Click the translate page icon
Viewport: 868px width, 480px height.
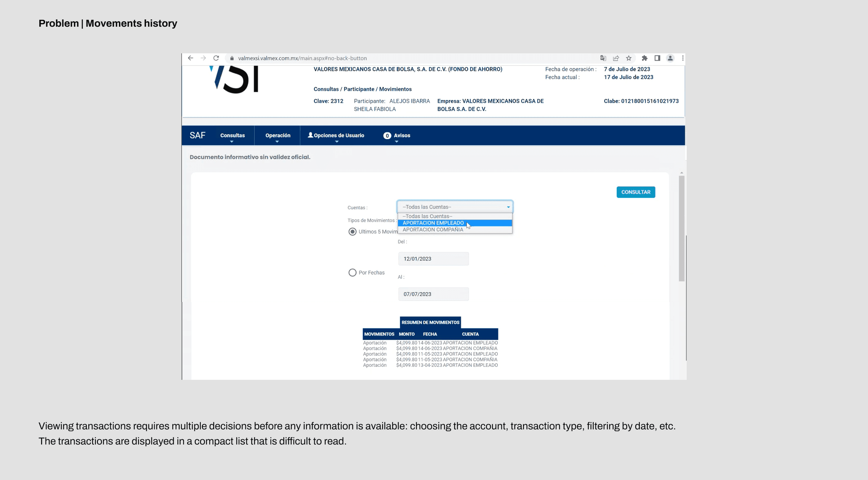[x=603, y=58]
